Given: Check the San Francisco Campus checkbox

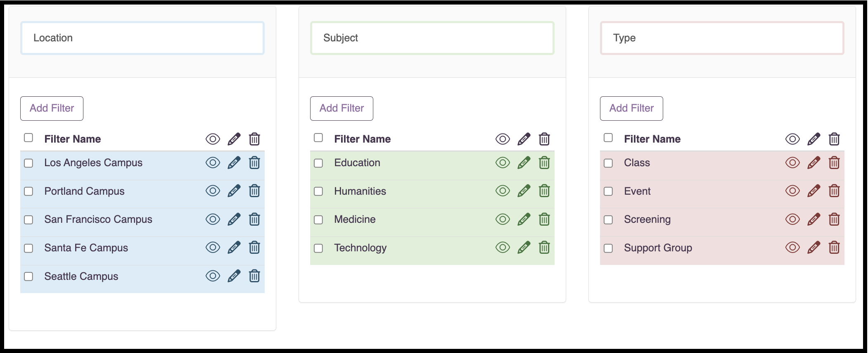Looking at the screenshot, I should [x=28, y=220].
